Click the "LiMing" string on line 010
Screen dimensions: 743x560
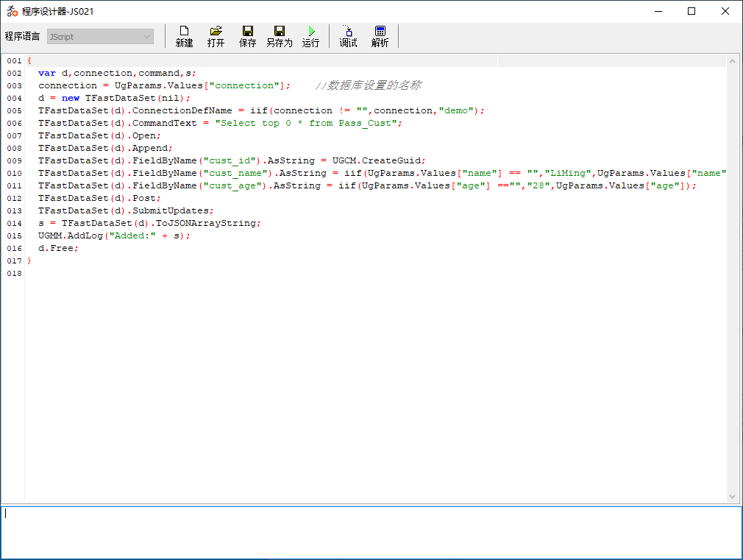pyautogui.click(x=568, y=173)
